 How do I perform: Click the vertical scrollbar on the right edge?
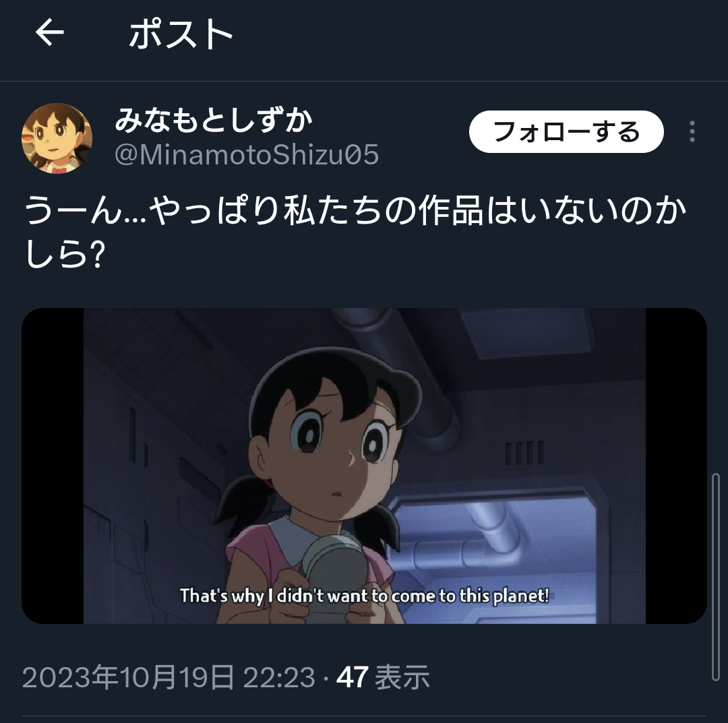click(x=715, y=577)
